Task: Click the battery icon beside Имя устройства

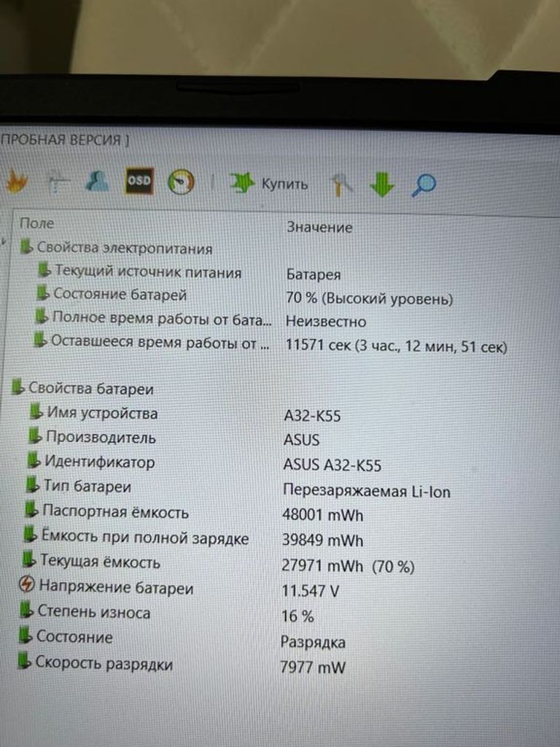Action: pos(36,411)
